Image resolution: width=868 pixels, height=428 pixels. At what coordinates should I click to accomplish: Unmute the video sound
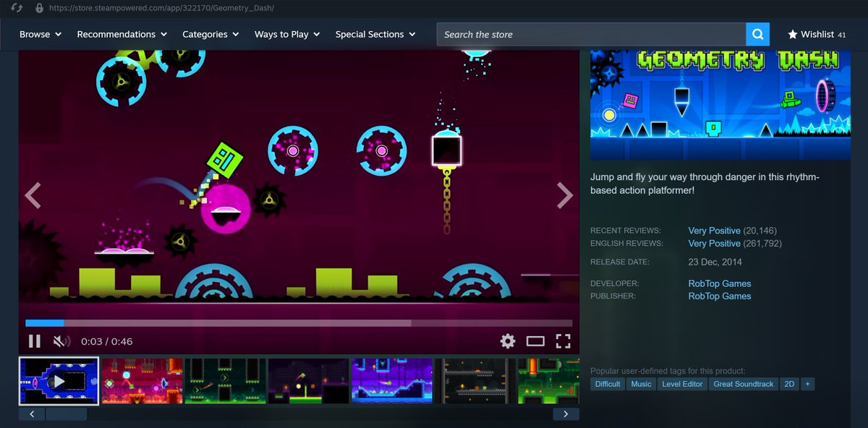[x=61, y=341]
